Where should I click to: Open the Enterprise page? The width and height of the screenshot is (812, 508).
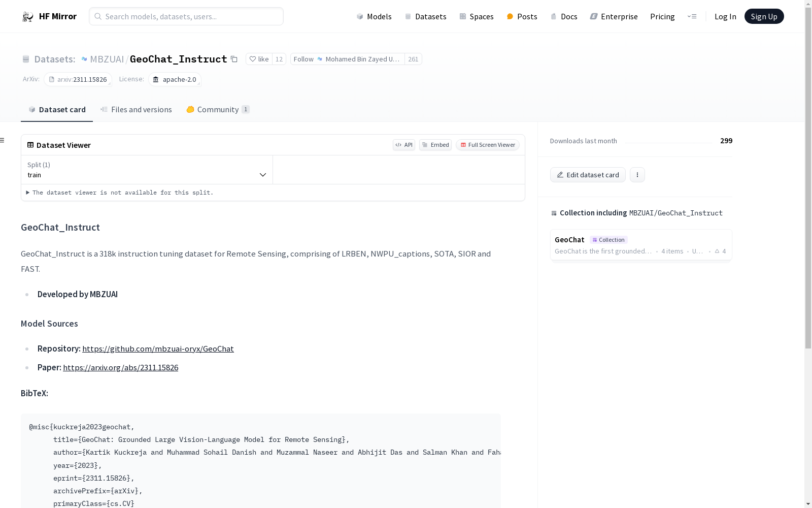pos(614,16)
